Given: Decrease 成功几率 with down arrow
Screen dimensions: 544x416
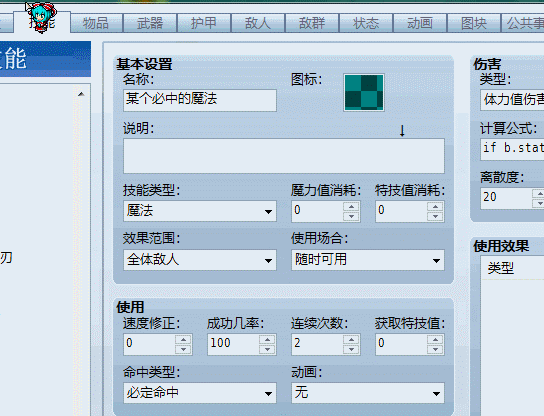Looking at the screenshot, I should [267, 349].
